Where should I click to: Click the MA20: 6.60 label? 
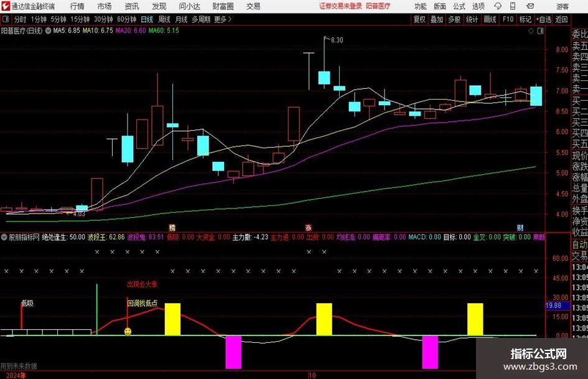(131, 30)
